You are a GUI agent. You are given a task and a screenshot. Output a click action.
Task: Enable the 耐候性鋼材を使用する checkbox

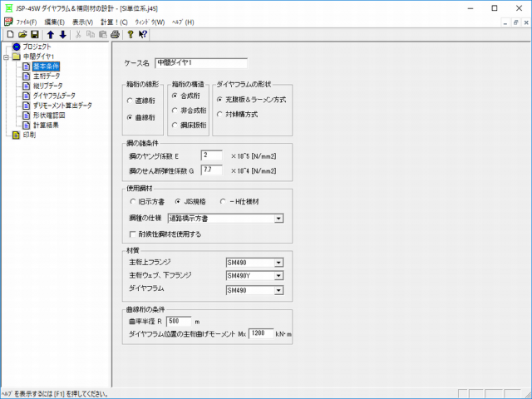coord(133,234)
